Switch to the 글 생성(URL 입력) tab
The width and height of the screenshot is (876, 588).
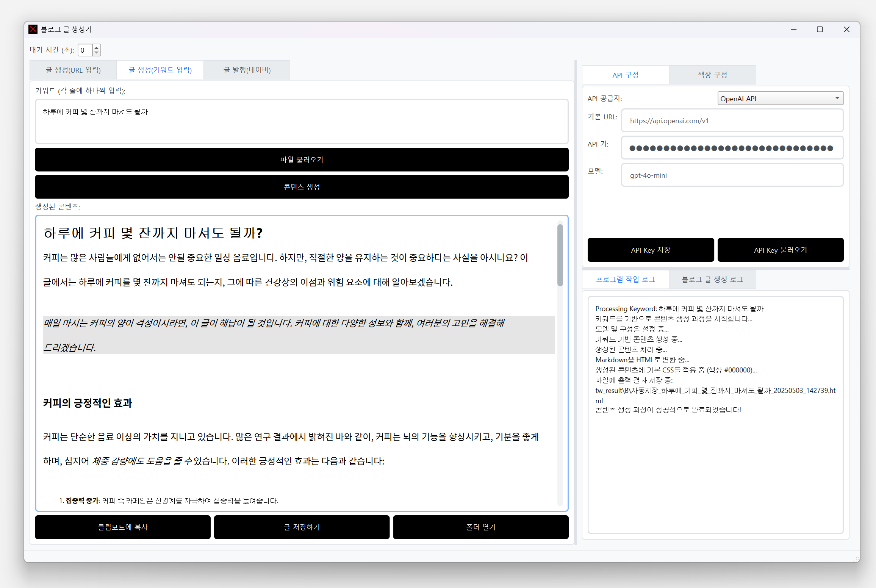[73, 70]
